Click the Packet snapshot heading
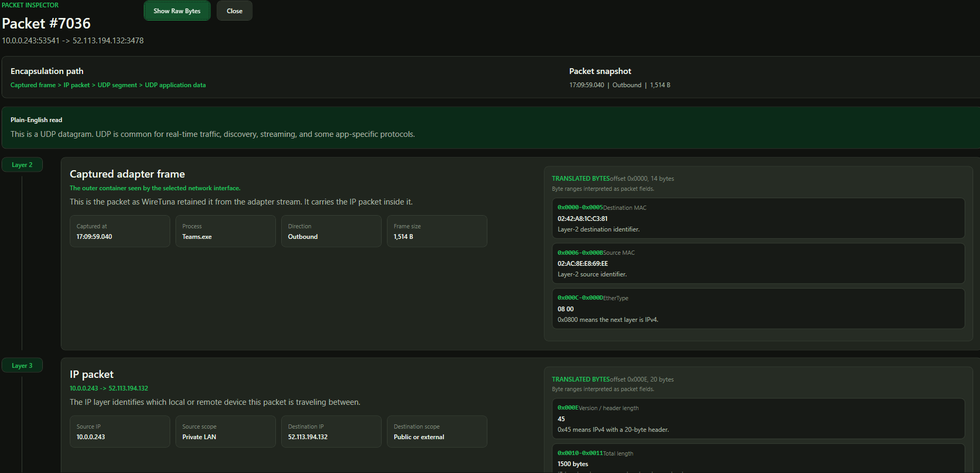Image resolution: width=980 pixels, height=473 pixels. [600, 71]
